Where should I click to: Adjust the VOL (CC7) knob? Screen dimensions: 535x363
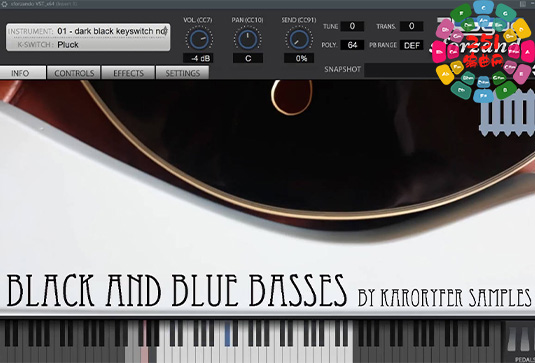pyautogui.click(x=199, y=39)
